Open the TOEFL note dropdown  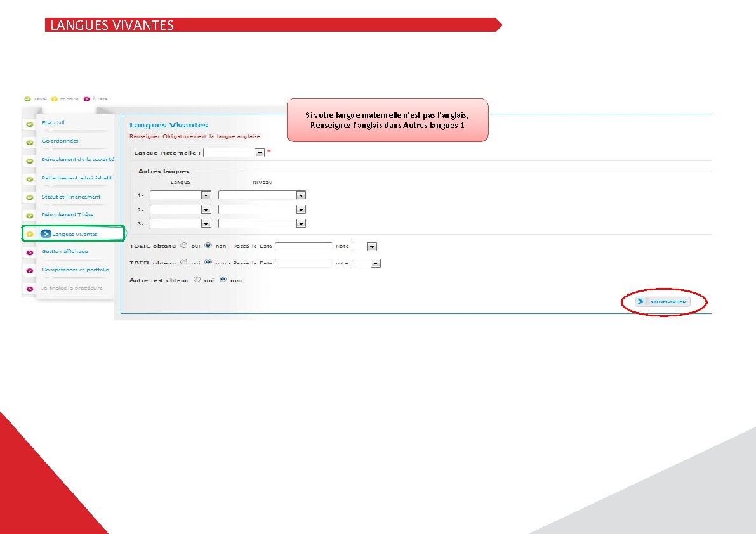(368, 263)
